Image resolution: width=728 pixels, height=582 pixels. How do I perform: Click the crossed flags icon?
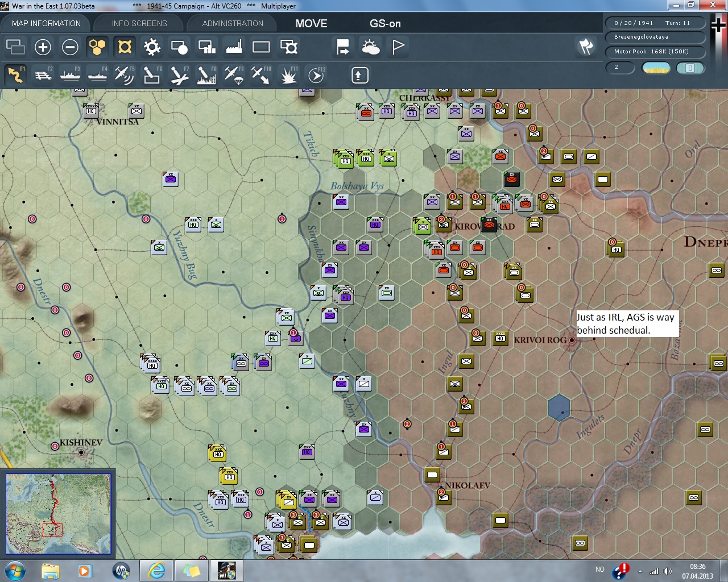[586, 47]
